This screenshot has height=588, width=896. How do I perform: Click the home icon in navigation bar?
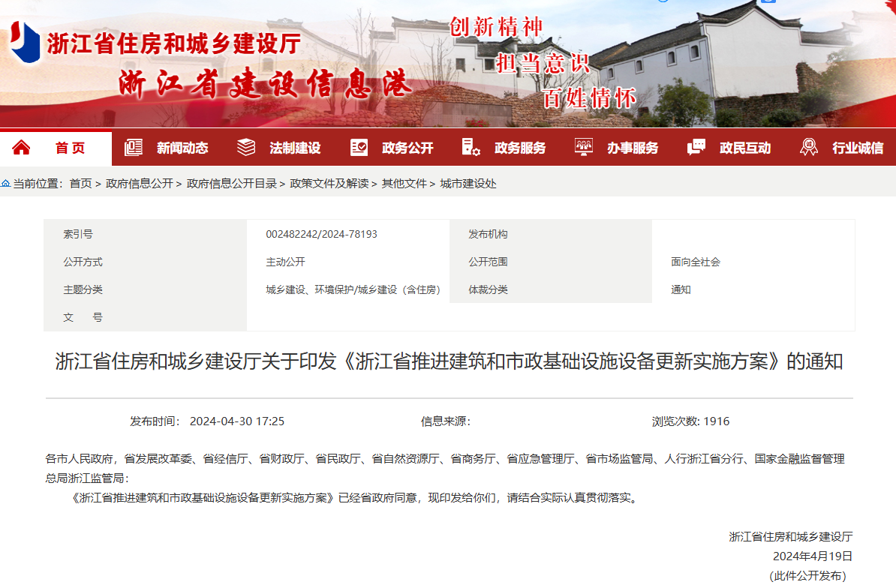click(21, 148)
